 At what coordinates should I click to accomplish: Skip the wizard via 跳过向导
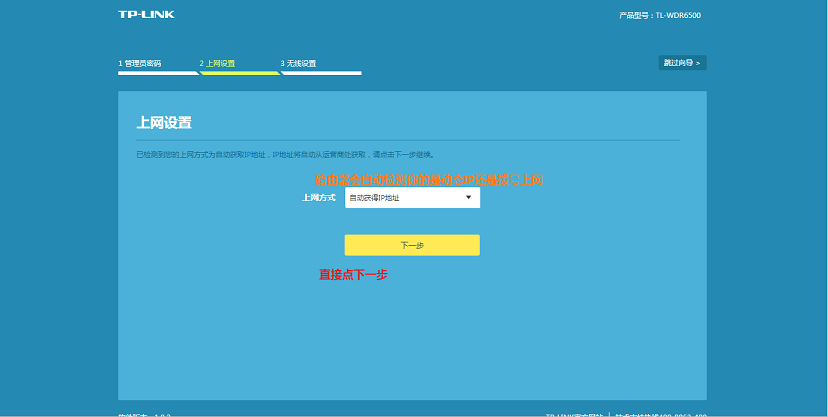coord(682,63)
